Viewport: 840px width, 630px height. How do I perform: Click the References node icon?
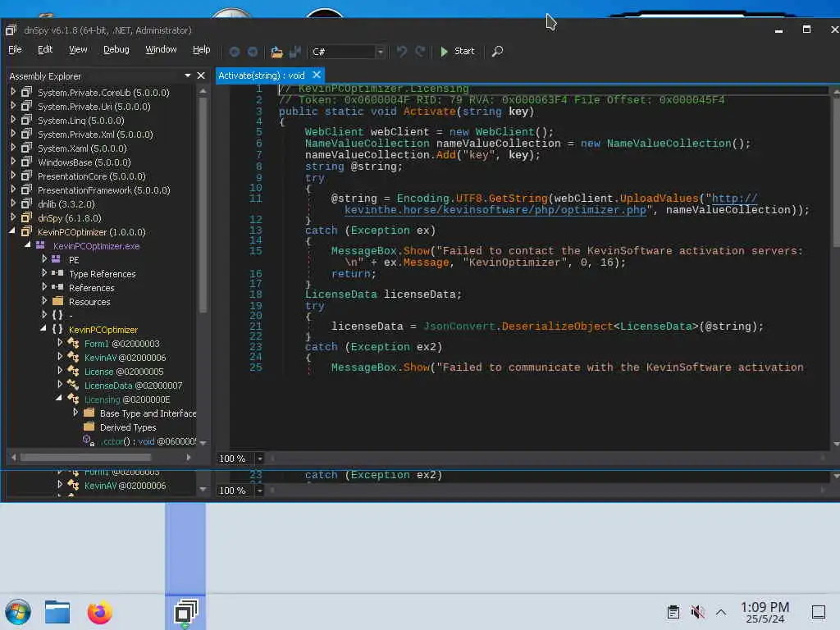tap(57, 287)
